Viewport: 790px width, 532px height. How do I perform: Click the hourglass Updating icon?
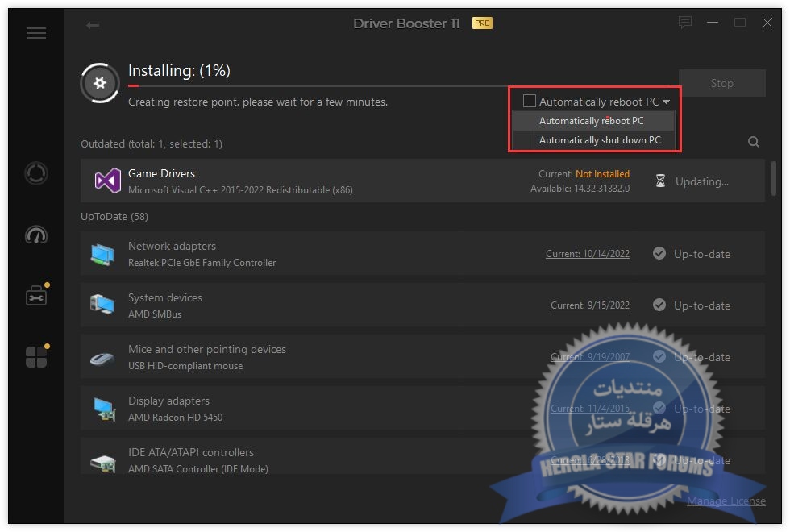click(660, 181)
